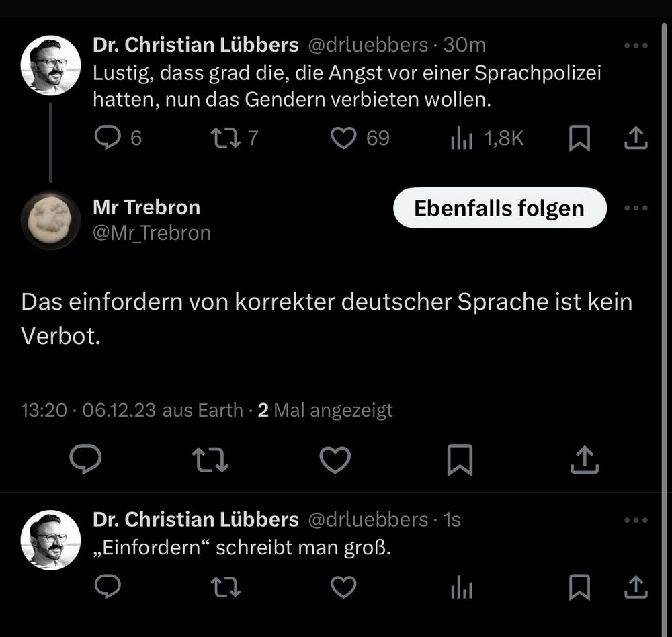
Task: Reply to Dr. Christian Lübbers' top tweet
Action: (x=108, y=138)
